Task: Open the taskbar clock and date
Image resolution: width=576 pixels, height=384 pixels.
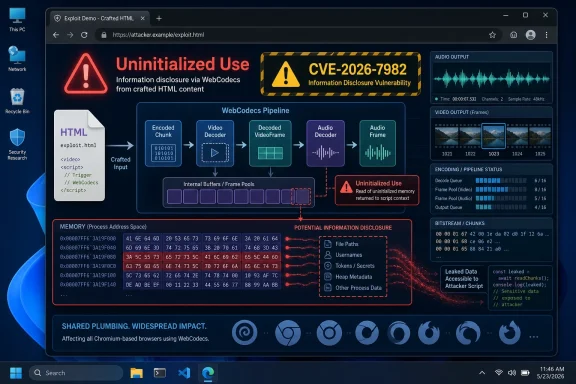Action: click(x=550, y=373)
